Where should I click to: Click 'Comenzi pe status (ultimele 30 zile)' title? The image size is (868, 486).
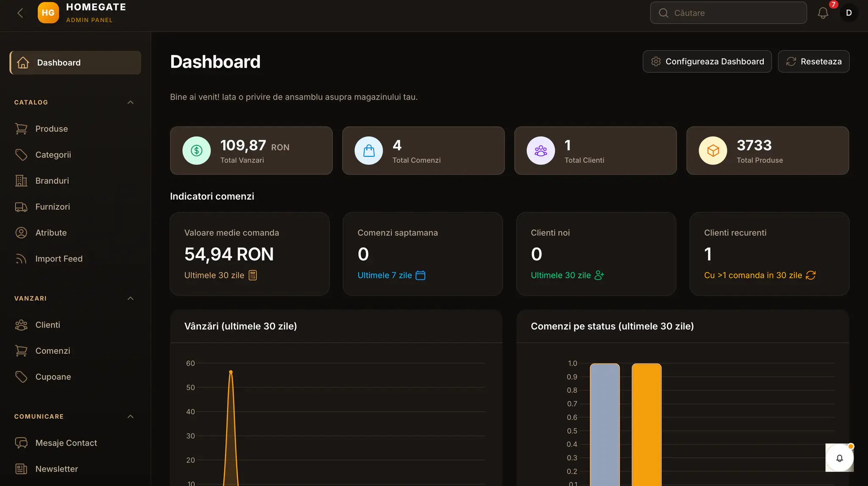tap(612, 326)
